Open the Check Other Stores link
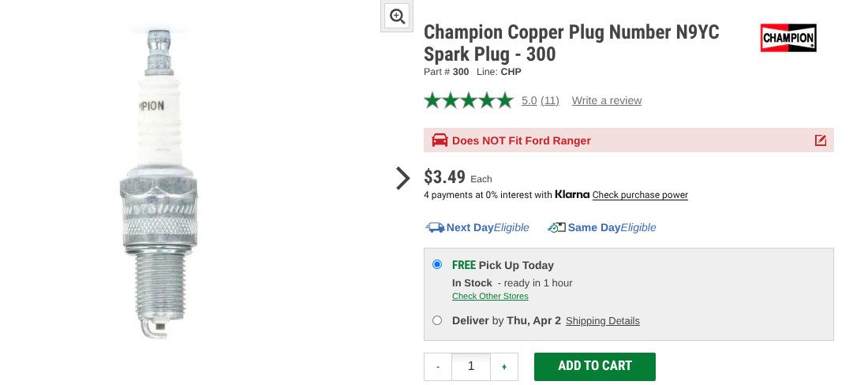This screenshot has width=868, height=385. click(490, 297)
